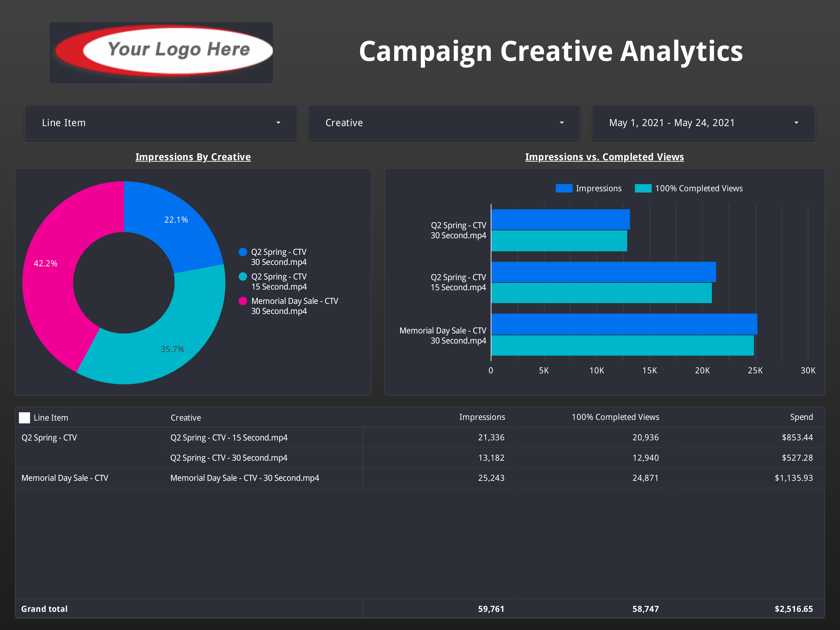This screenshot has height=630, width=840.
Task: Sort table by Spend column header
Action: 801,417
